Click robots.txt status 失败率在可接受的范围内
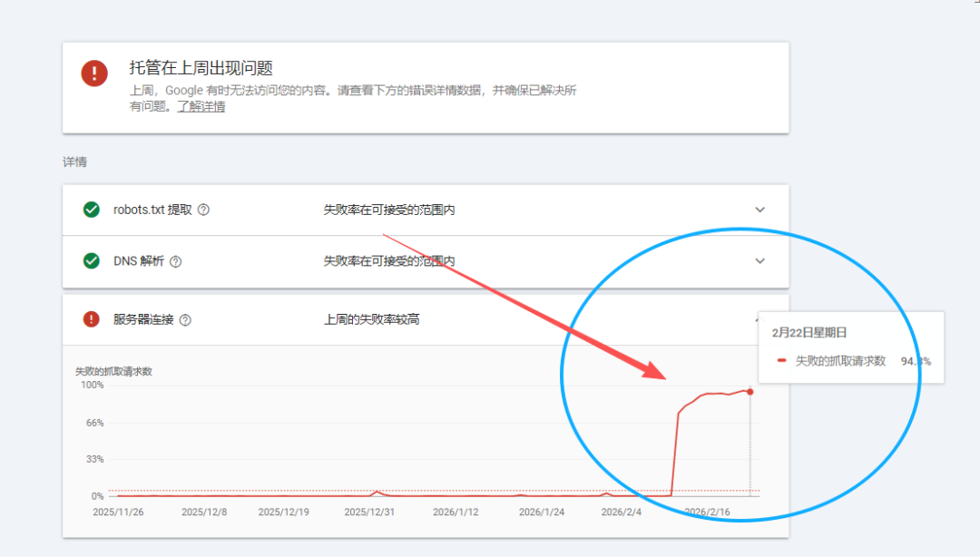This screenshot has height=557, width=980. 388,210
